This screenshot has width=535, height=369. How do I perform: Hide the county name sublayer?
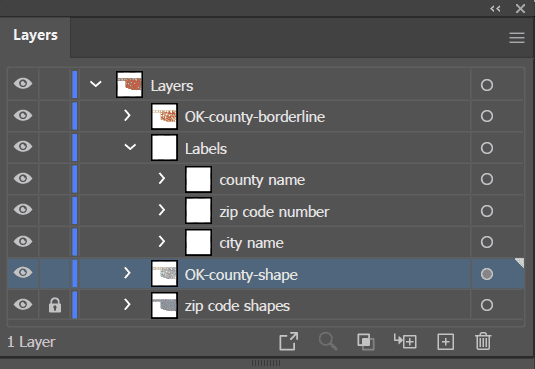[x=23, y=178]
